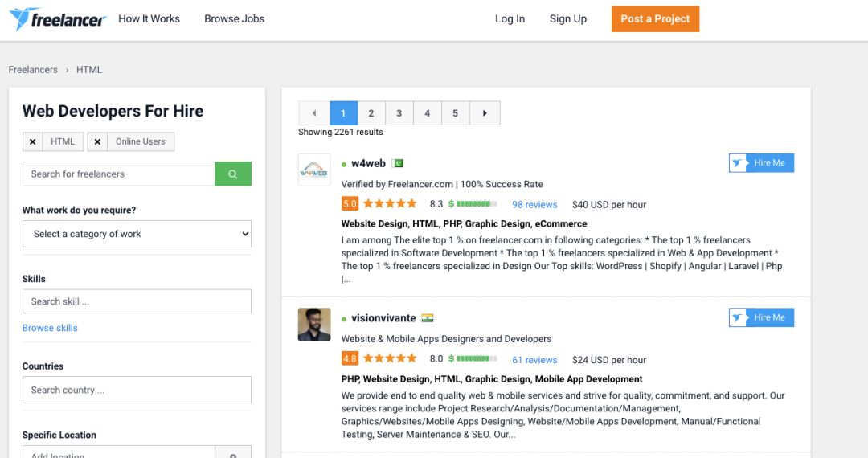Screen dimensions: 868x458
Task: Open visionvivante username link
Action: pyautogui.click(x=383, y=318)
